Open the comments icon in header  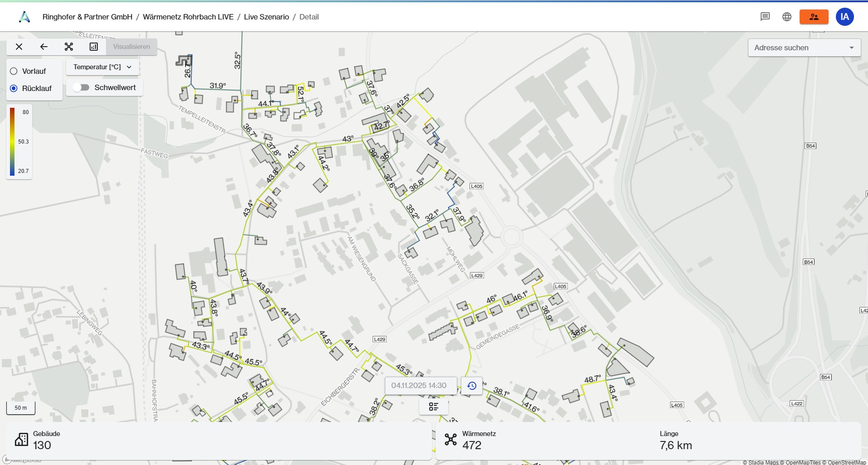click(x=765, y=17)
